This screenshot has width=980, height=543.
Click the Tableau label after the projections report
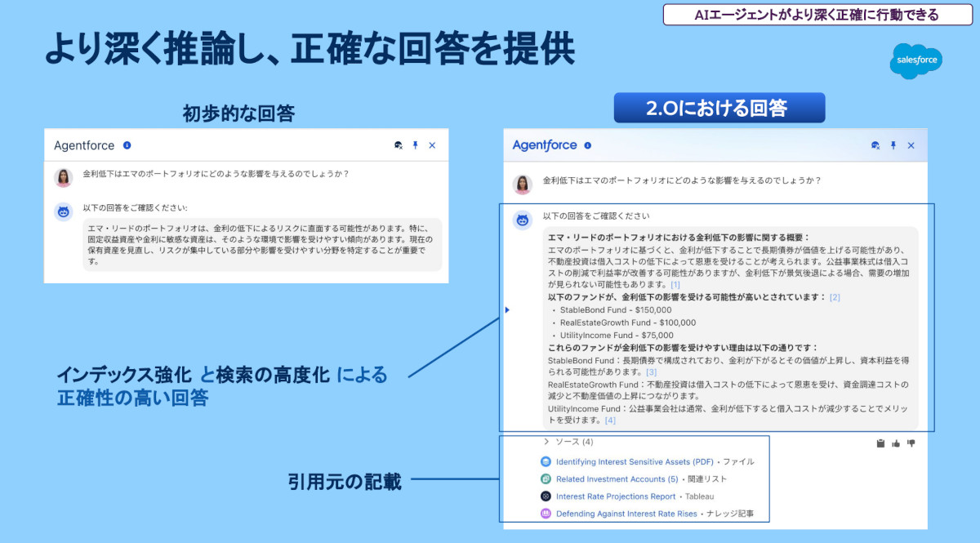(x=700, y=496)
